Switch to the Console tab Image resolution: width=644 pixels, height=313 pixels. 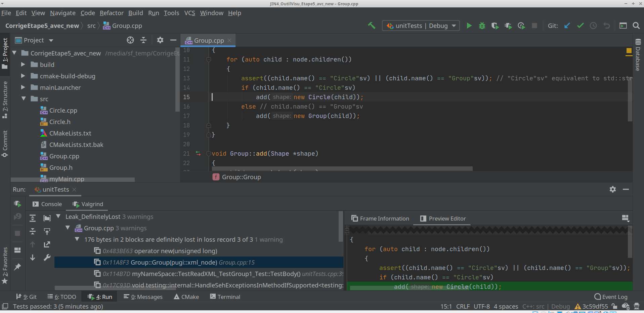[x=47, y=204]
